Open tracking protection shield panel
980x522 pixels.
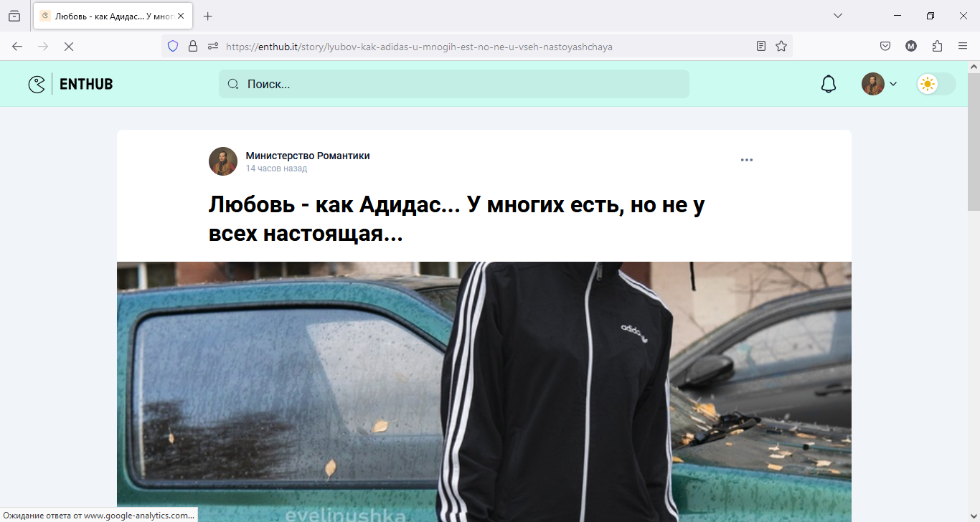tap(172, 47)
